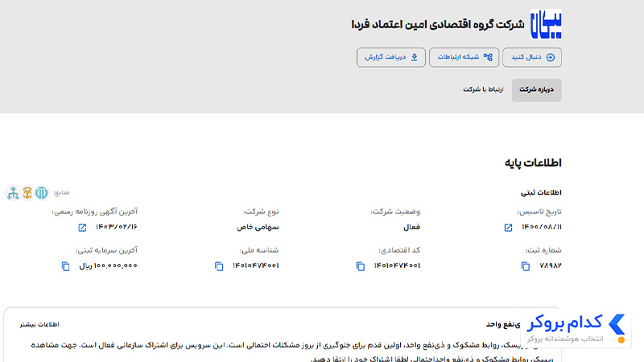
Task: Click the plus icon in دنبال کنید button
Action: coord(551,57)
